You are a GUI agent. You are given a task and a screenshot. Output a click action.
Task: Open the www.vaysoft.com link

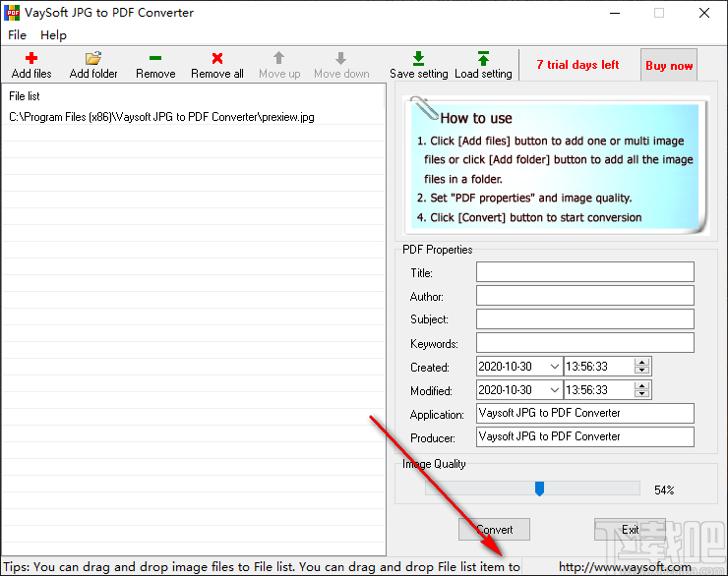[x=625, y=567]
